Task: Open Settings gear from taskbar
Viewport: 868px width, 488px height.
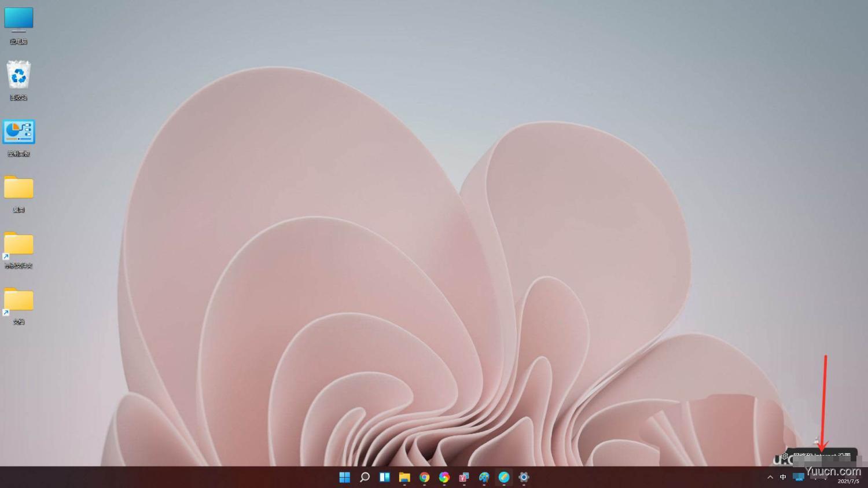Action: pos(524,477)
